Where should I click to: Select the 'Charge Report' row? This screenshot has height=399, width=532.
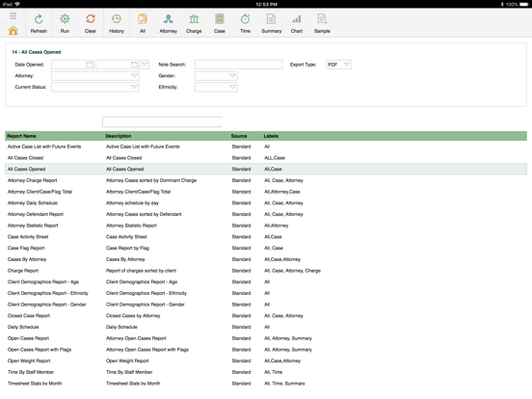pyautogui.click(x=266, y=271)
